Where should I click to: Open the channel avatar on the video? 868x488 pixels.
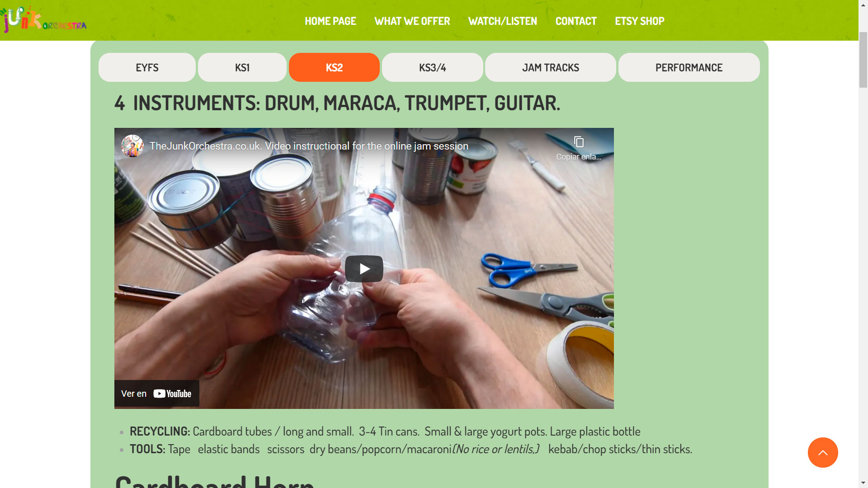[x=132, y=146]
